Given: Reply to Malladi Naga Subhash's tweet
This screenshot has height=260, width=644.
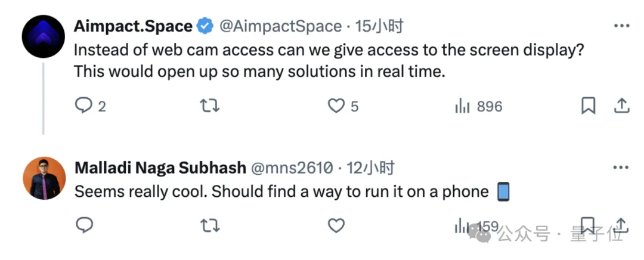Looking at the screenshot, I should click(x=85, y=225).
